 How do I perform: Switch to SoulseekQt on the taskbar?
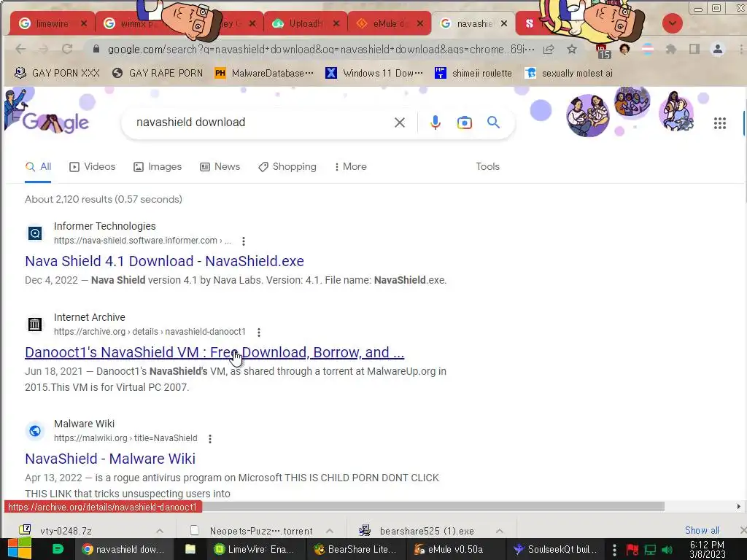click(x=555, y=549)
